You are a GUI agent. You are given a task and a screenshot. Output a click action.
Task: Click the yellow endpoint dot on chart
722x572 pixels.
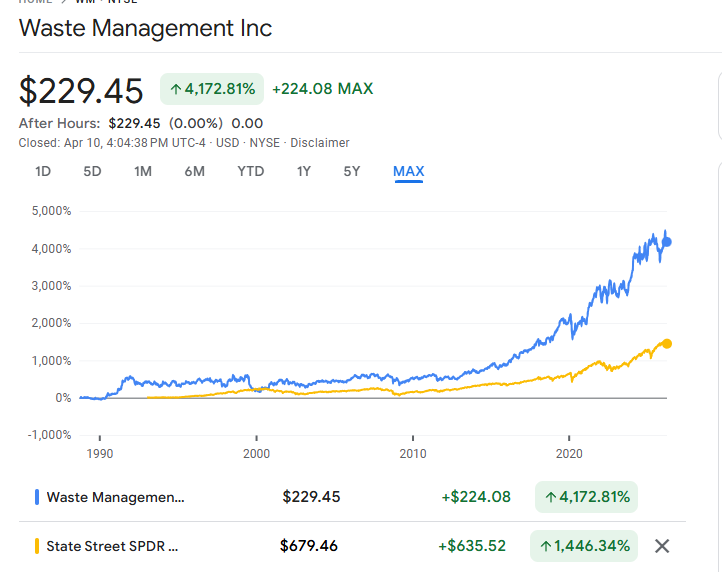(667, 344)
